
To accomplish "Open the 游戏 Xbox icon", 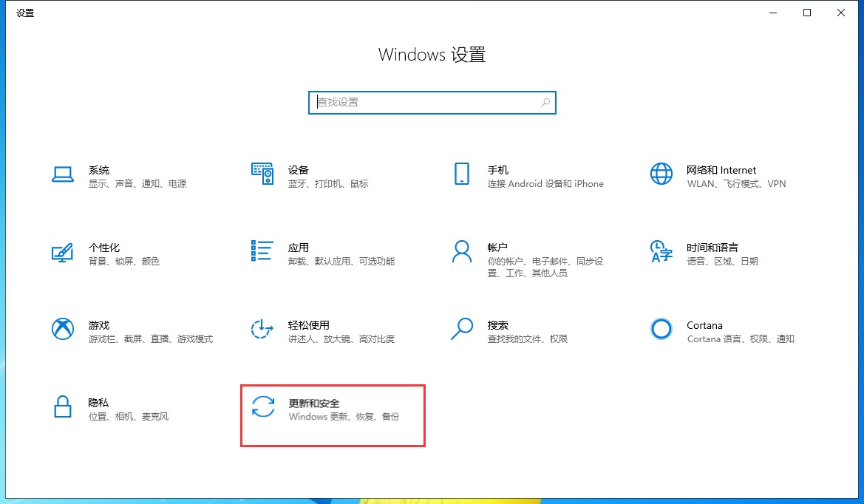I will [x=63, y=329].
